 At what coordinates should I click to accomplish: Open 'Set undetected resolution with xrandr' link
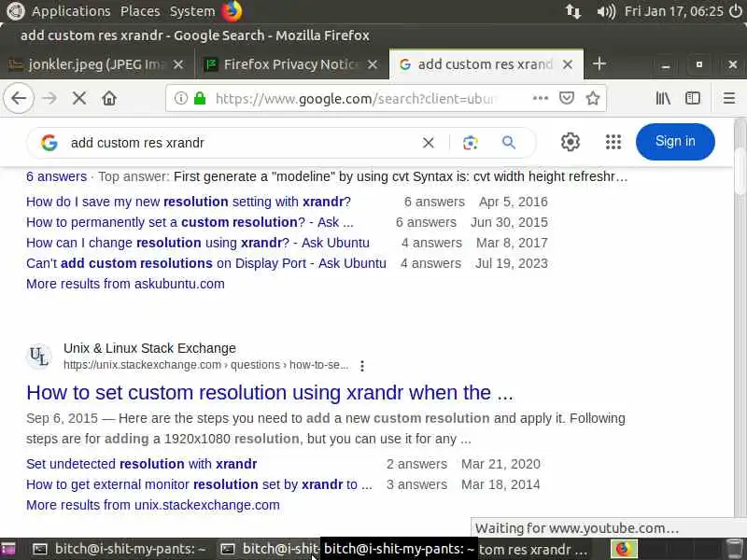click(142, 464)
